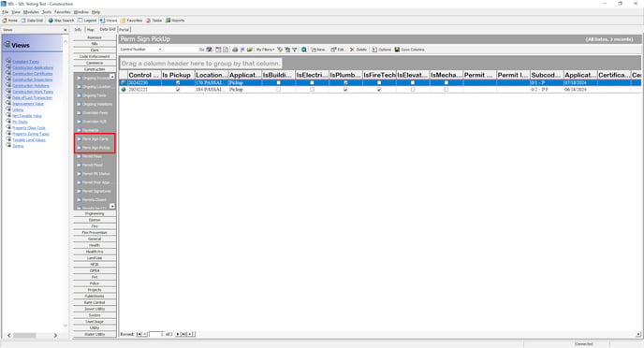Open the Construction Applications view link
This screenshot has width=644, height=348.
33,67
